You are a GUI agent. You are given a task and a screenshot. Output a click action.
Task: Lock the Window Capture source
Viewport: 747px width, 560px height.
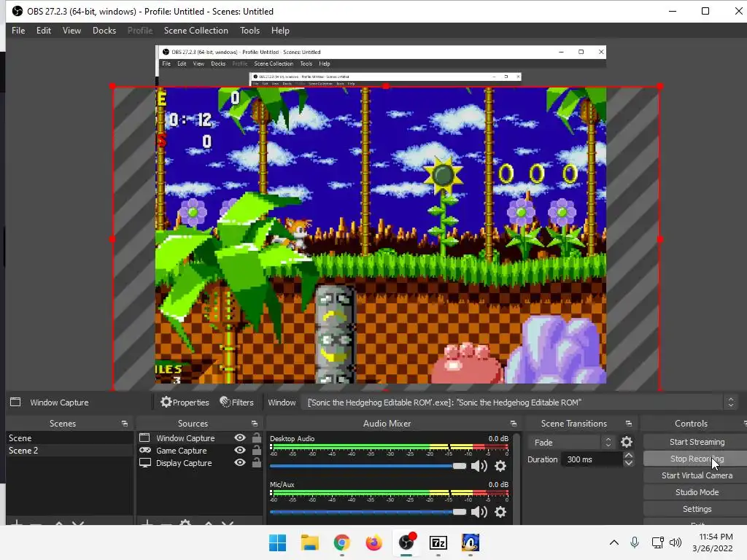(x=256, y=437)
